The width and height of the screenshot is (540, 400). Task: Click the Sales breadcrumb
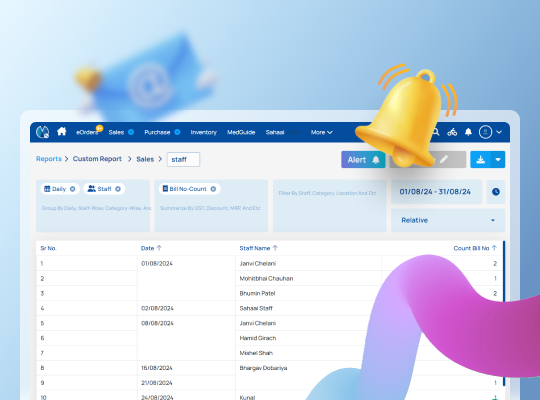click(x=145, y=159)
